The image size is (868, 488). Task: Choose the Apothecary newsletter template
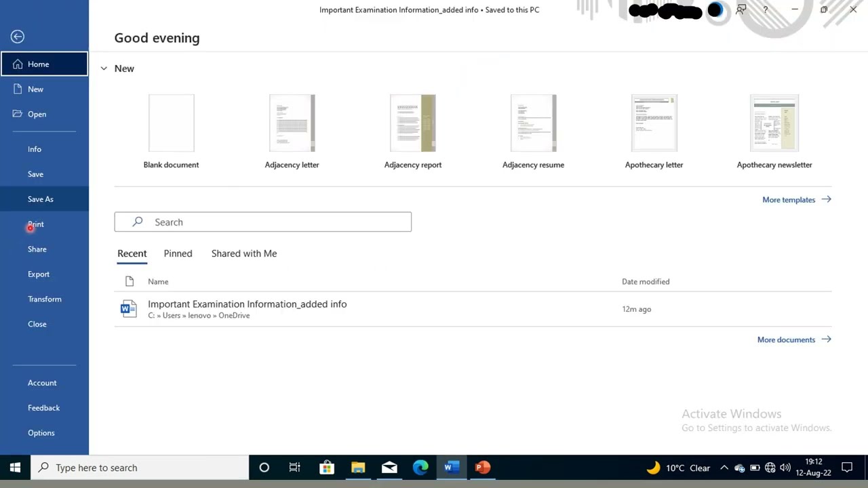click(x=774, y=131)
